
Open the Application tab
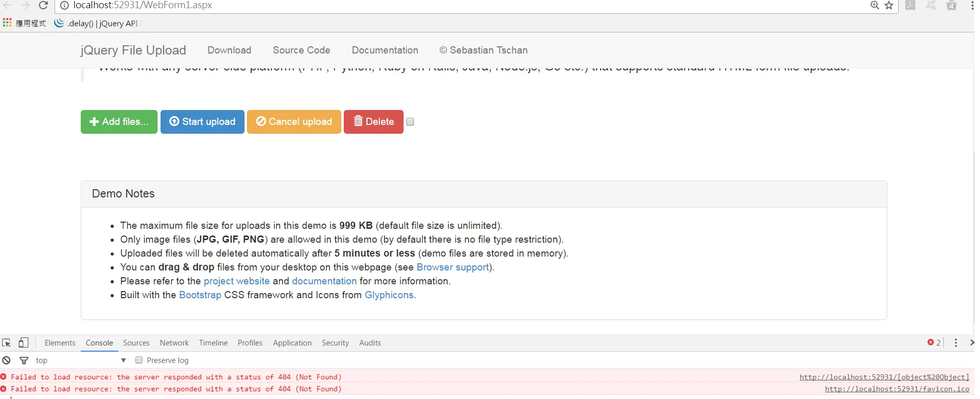[x=292, y=343]
